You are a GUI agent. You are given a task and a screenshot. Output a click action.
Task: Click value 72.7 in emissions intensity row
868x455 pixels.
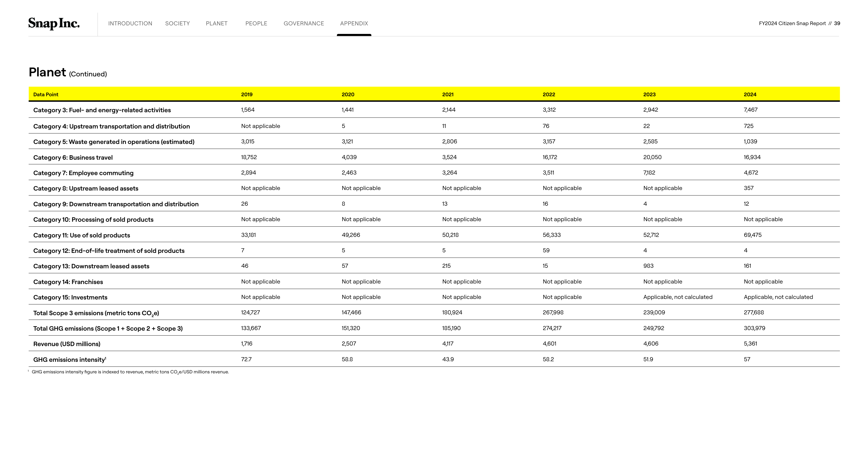click(246, 360)
